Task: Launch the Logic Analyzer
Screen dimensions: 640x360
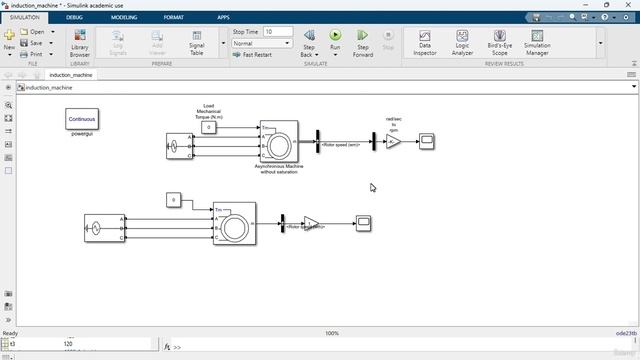Action: 462,43
